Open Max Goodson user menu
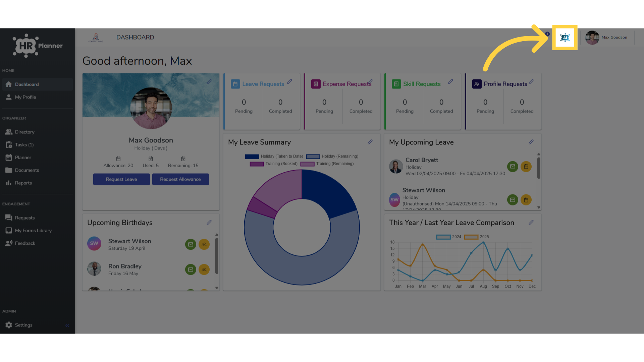 [606, 38]
